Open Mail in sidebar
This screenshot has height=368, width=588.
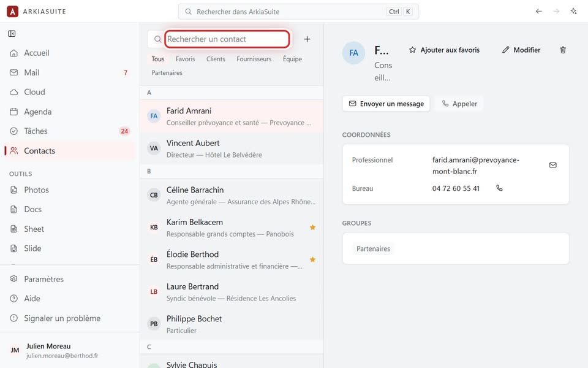click(70, 72)
